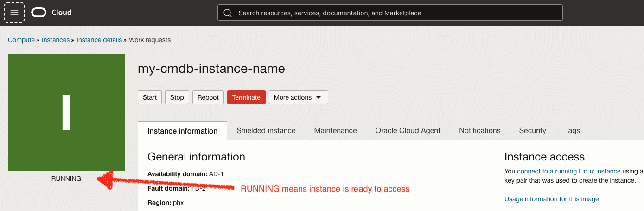Screen dimensions: 644x211
Task: Open Usage information for this image link
Action: tap(552, 199)
